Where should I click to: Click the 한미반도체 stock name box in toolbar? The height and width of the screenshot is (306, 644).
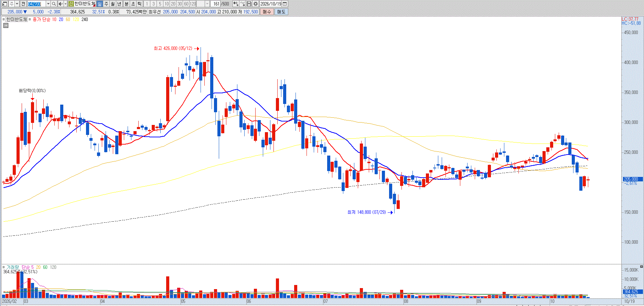point(85,4)
